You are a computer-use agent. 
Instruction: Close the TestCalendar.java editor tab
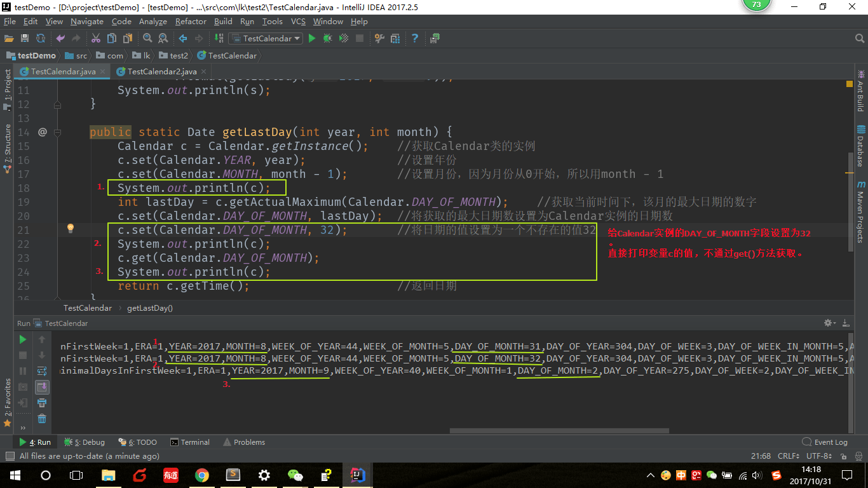tap(102, 72)
